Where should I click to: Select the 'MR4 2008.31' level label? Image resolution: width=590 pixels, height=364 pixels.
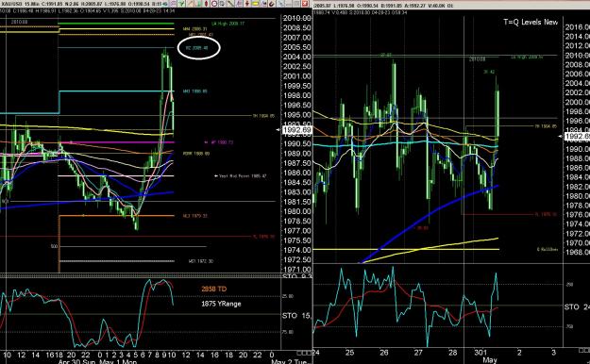(x=194, y=29)
